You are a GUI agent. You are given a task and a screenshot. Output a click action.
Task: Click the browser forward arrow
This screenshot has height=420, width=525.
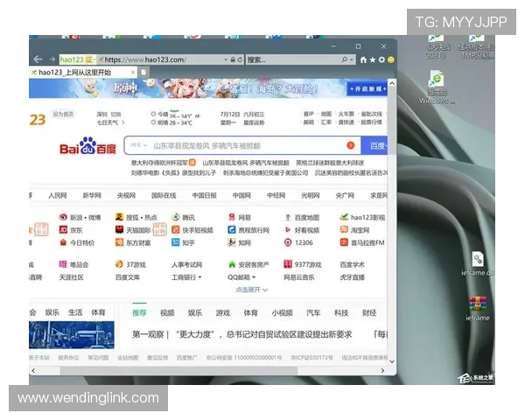52,59
